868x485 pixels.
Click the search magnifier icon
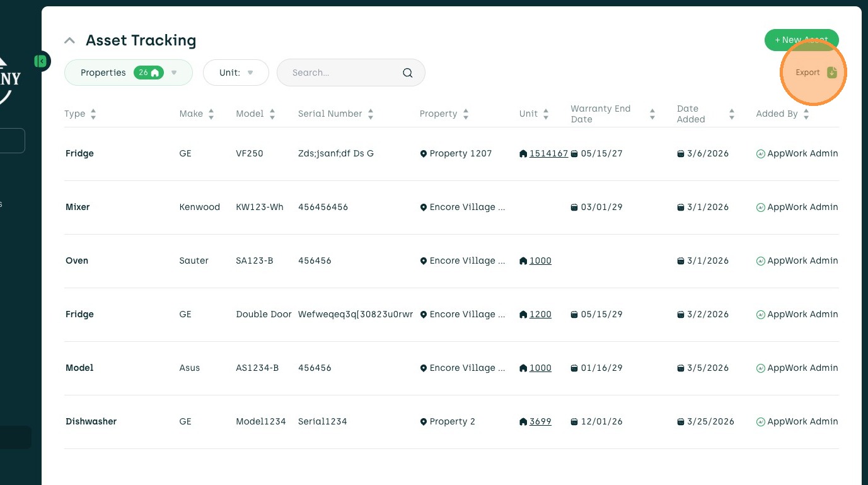point(408,73)
